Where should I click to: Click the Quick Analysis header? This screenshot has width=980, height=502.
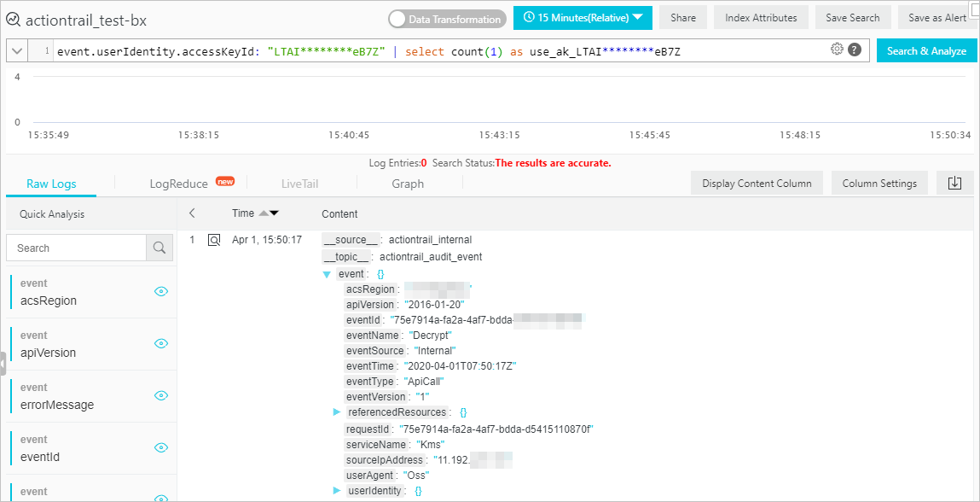pos(52,214)
